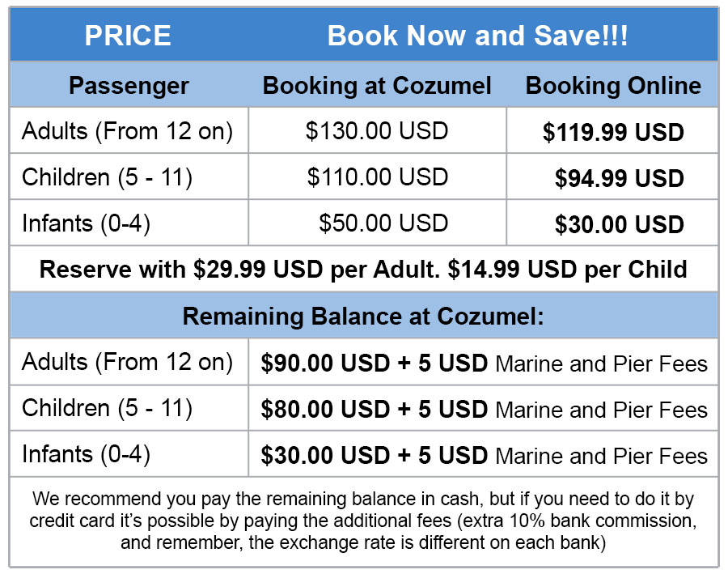The height and width of the screenshot is (574, 728).
Task: Click the PRICE header label
Action: [x=128, y=36]
